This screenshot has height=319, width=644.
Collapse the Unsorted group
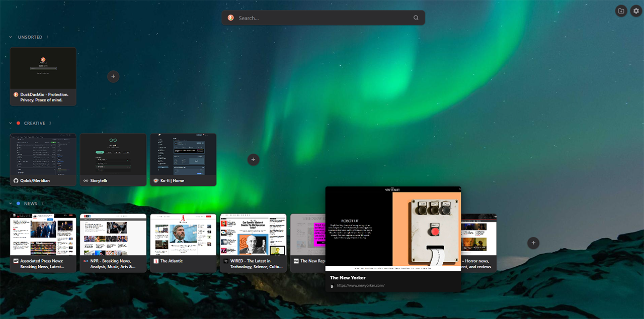pyautogui.click(x=11, y=37)
